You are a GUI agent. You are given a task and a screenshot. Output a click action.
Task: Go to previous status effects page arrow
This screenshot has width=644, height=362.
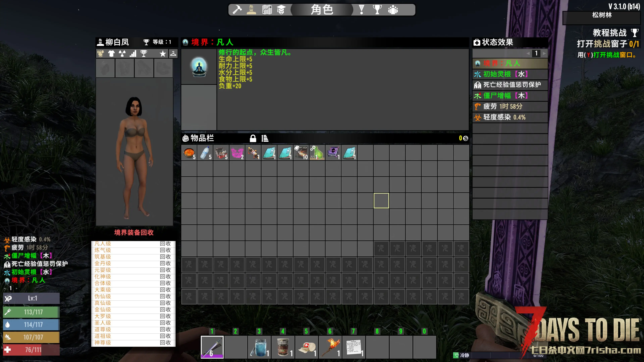tap(528, 53)
